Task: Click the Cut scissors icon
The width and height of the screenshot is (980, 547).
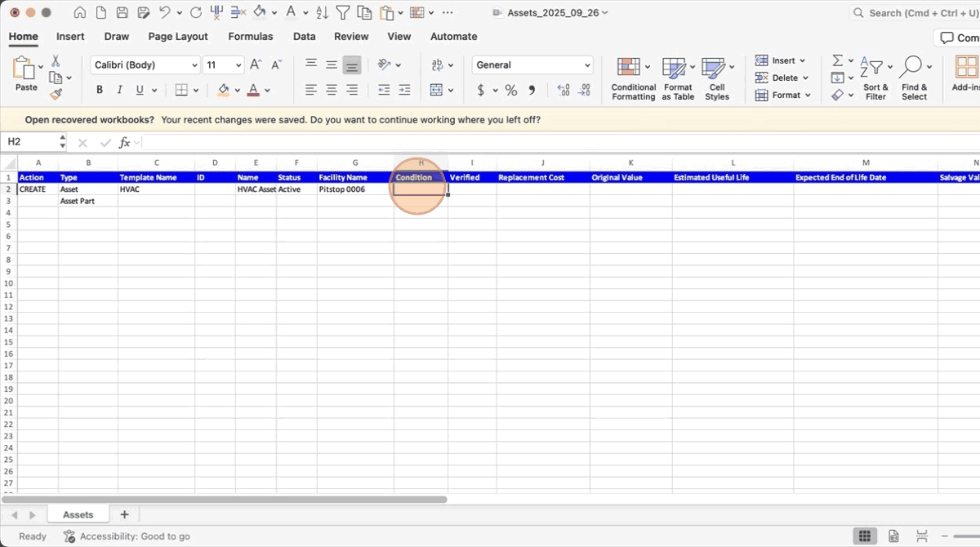Action: point(56,61)
